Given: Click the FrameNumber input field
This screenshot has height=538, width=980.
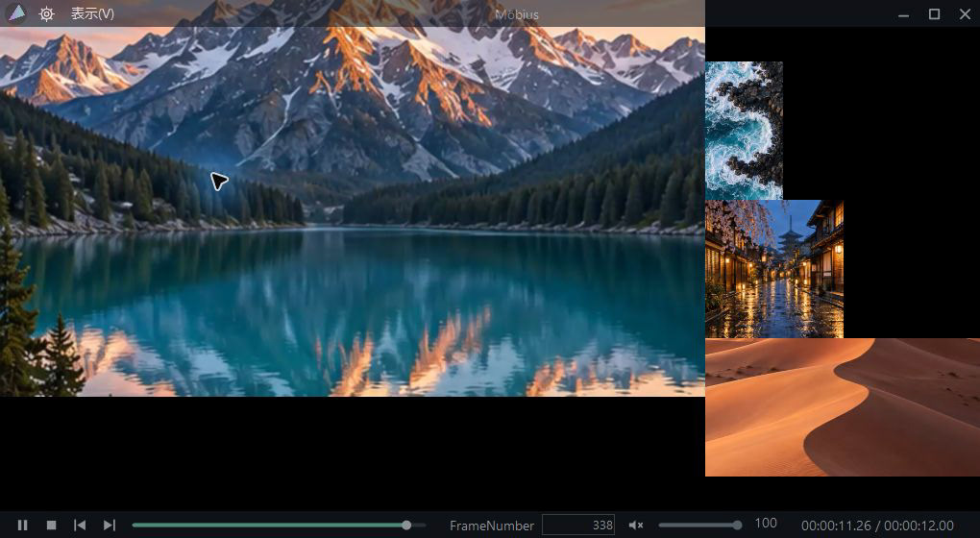Looking at the screenshot, I should [578, 525].
